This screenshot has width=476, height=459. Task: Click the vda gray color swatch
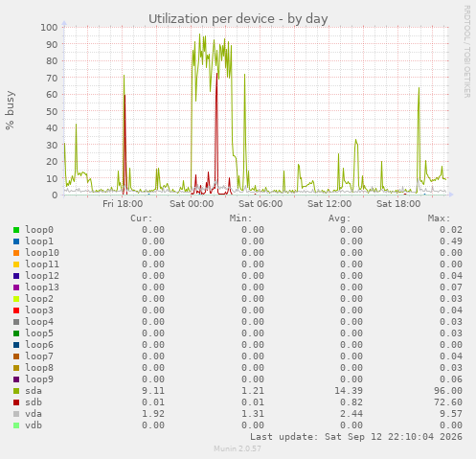coord(16,414)
